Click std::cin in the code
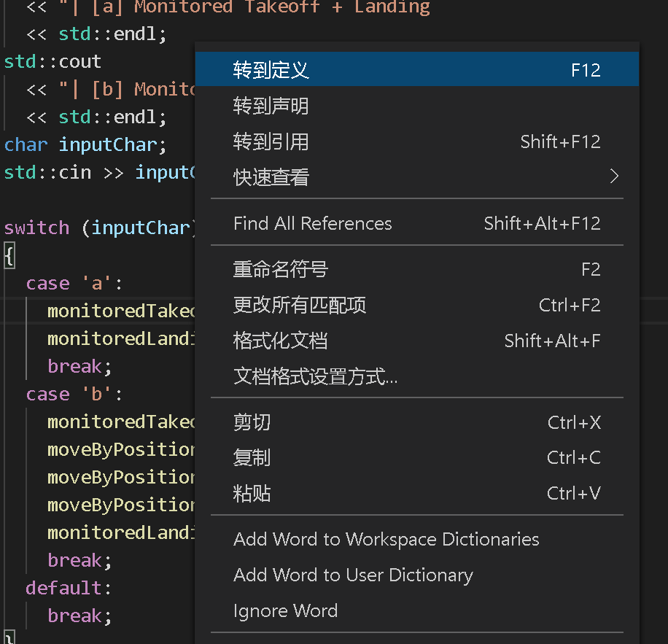 pos(47,173)
